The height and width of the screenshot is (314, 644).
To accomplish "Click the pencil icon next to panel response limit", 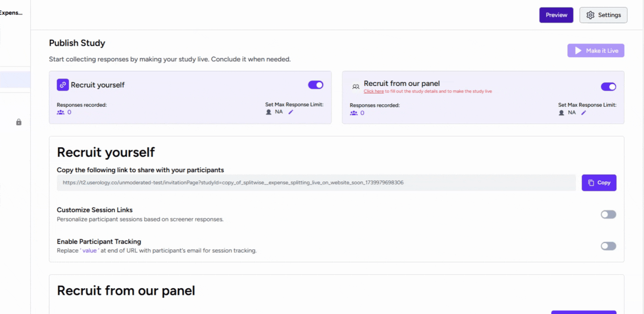I will (584, 113).
